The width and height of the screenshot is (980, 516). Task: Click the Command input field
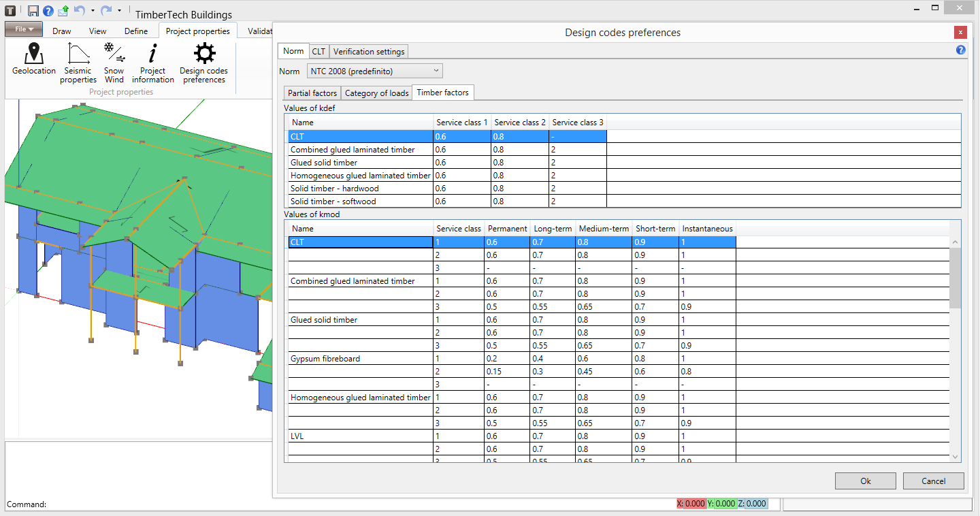[x=361, y=504]
